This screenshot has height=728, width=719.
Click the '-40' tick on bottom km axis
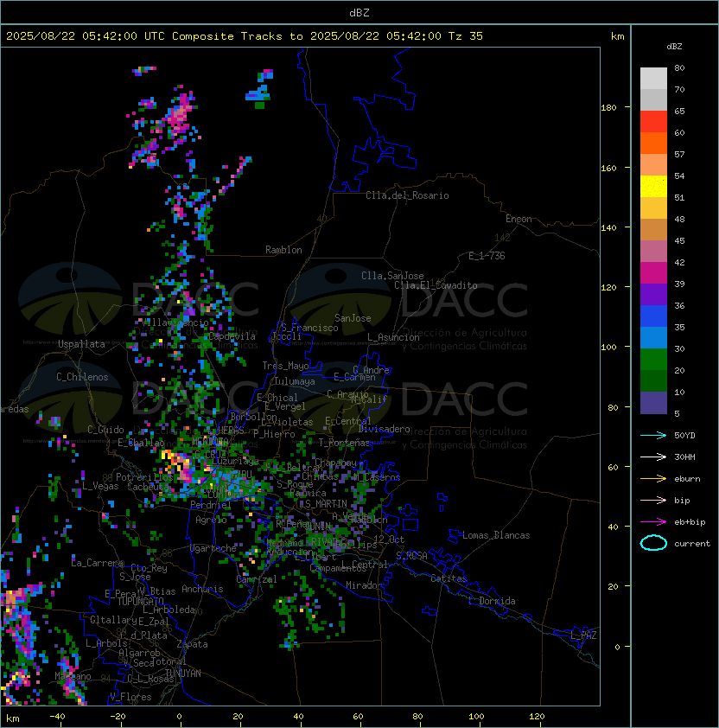coord(57,717)
